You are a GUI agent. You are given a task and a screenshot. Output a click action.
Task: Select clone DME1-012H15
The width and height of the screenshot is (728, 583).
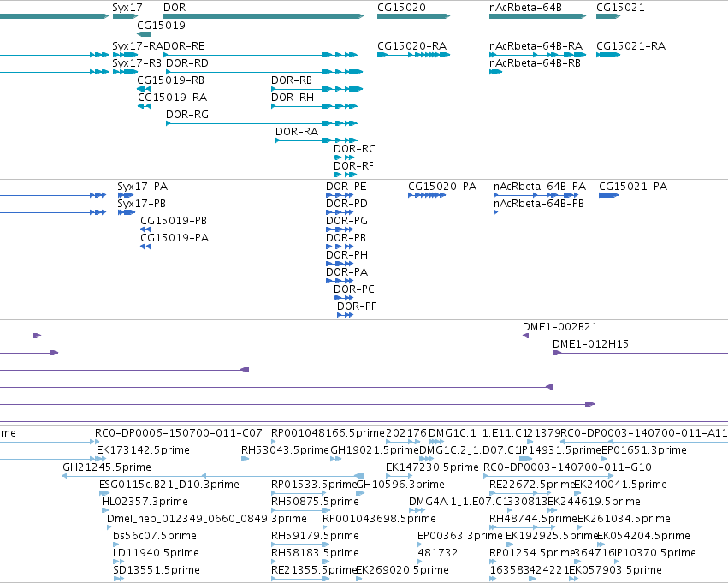pos(640,353)
